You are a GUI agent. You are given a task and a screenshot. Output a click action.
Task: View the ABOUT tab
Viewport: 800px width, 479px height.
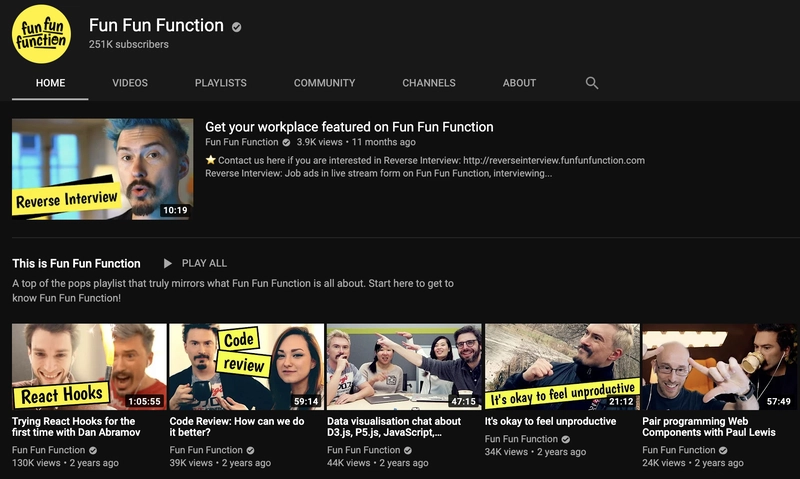(x=519, y=83)
